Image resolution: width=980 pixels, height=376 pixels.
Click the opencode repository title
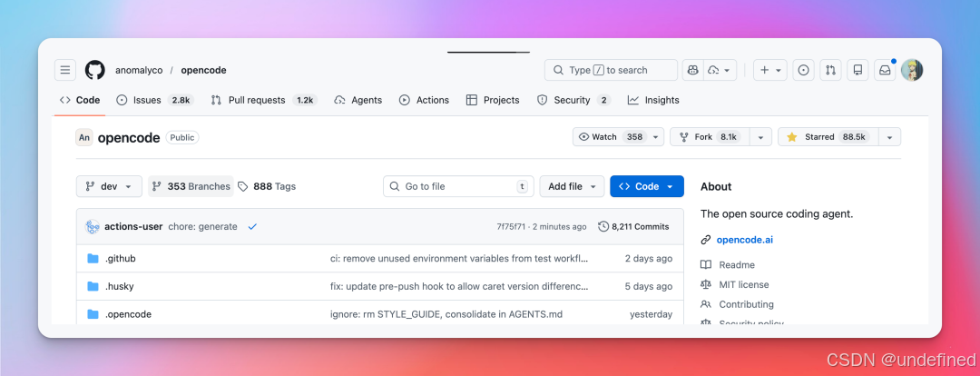click(129, 138)
